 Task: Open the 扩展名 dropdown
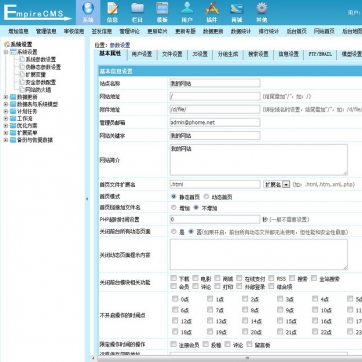click(276, 184)
